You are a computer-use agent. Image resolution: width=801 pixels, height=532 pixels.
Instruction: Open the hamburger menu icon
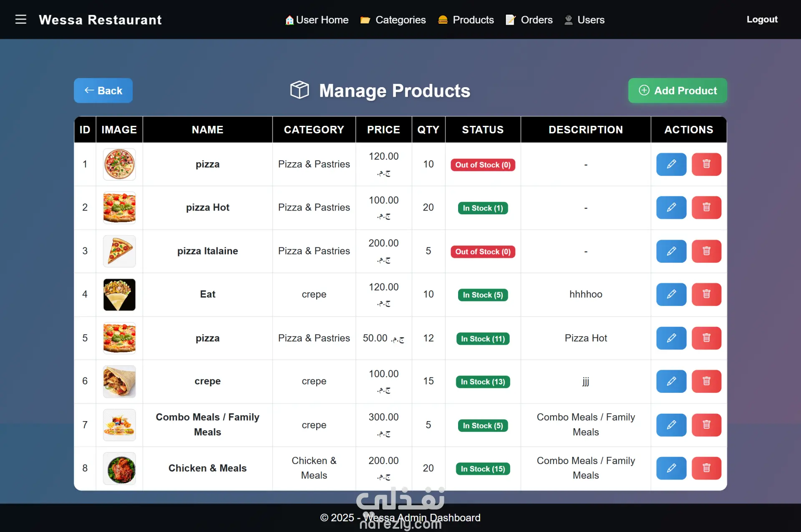(20, 20)
